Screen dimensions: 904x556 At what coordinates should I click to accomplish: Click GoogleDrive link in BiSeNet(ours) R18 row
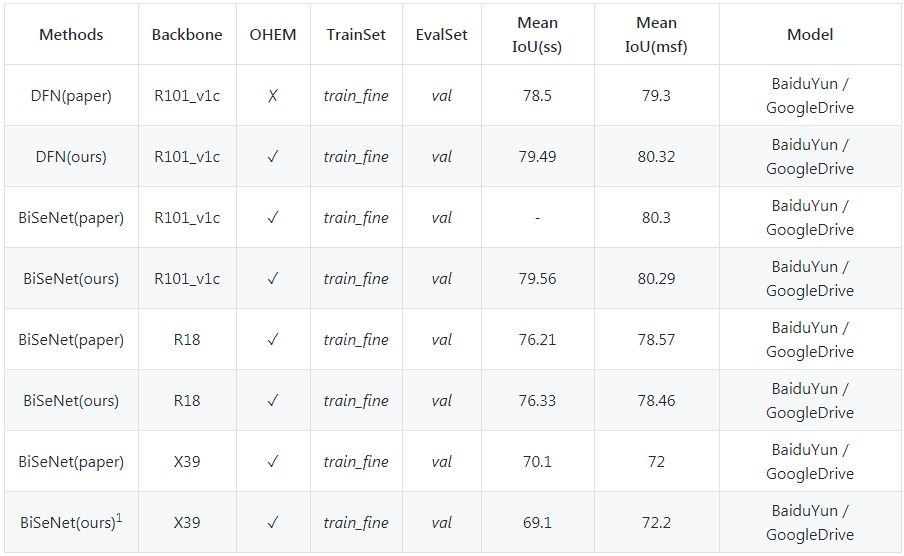coord(810,413)
